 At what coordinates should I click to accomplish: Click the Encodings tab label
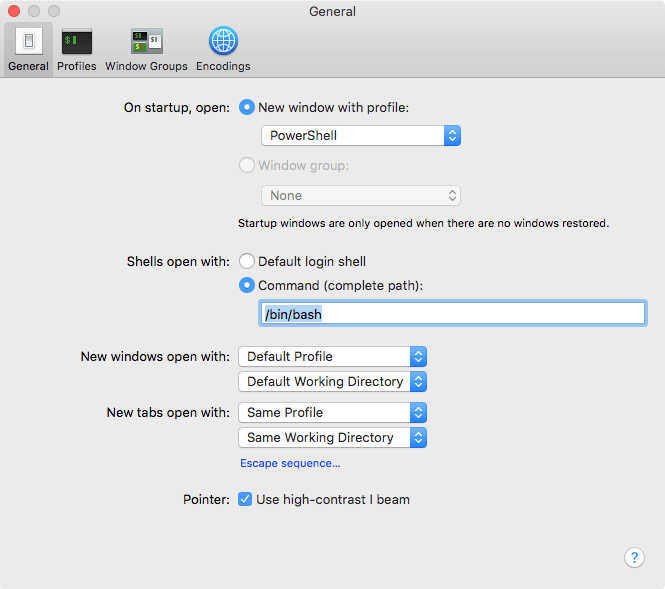click(x=223, y=66)
